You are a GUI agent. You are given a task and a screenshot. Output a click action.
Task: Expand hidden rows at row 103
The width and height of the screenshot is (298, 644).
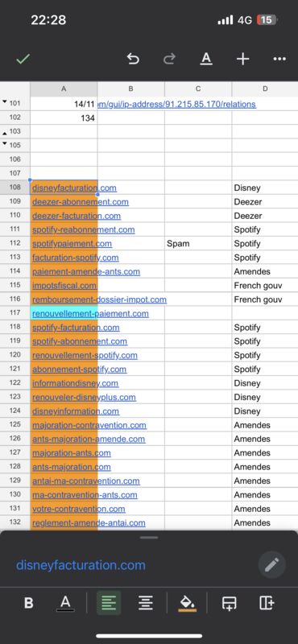click(5, 132)
